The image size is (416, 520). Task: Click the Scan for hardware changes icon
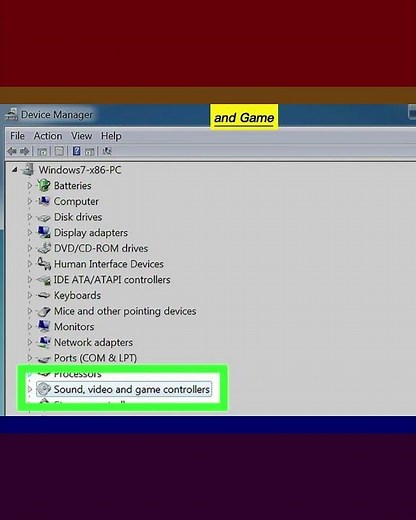click(107, 151)
